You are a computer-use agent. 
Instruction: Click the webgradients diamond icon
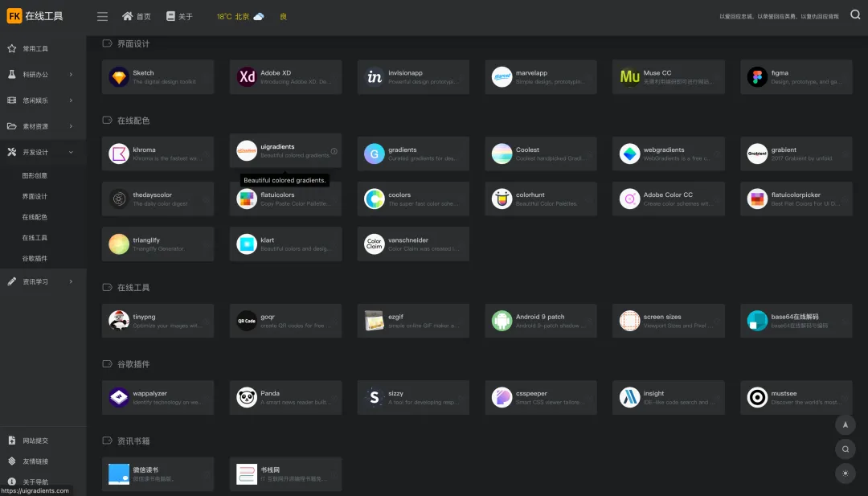[x=629, y=154]
